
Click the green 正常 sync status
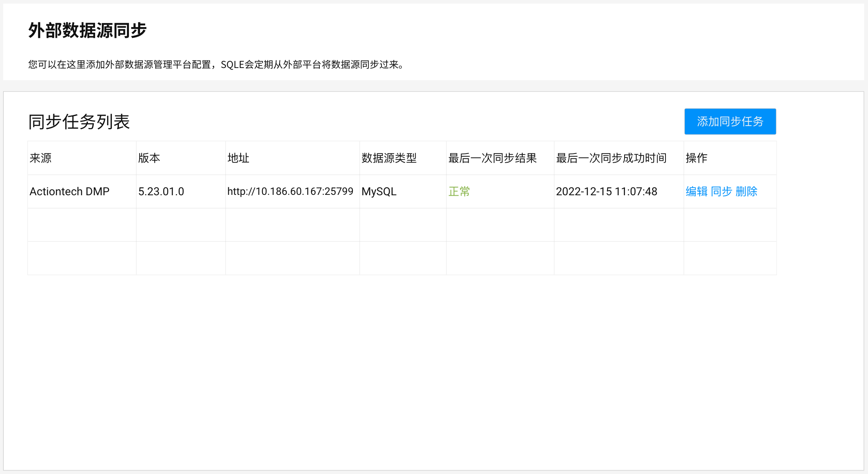pos(459,191)
